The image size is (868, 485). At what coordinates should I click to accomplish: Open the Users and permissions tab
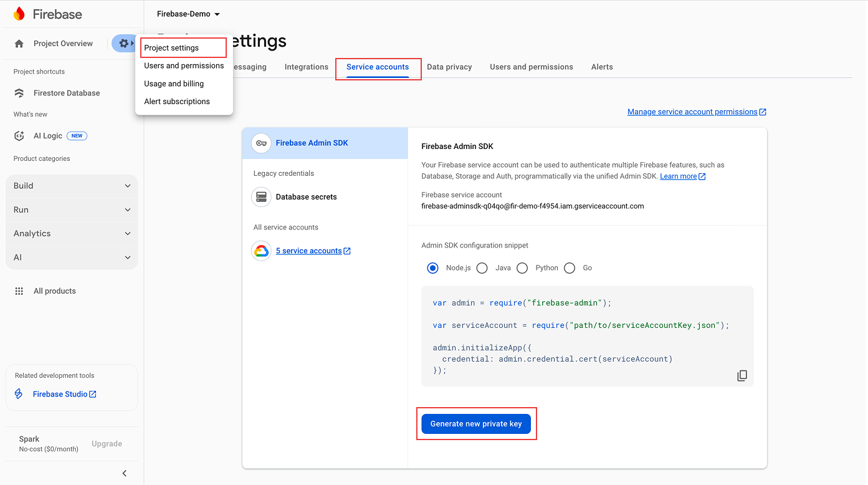pos(532,67)
